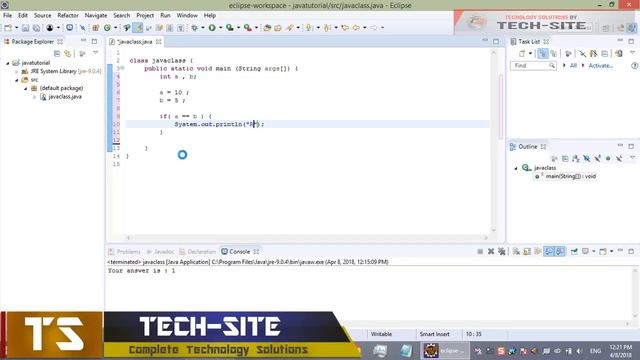This screenshot has width=640, height=360.
Task: Click the Find field in Task List
Action: click(533, 65)
